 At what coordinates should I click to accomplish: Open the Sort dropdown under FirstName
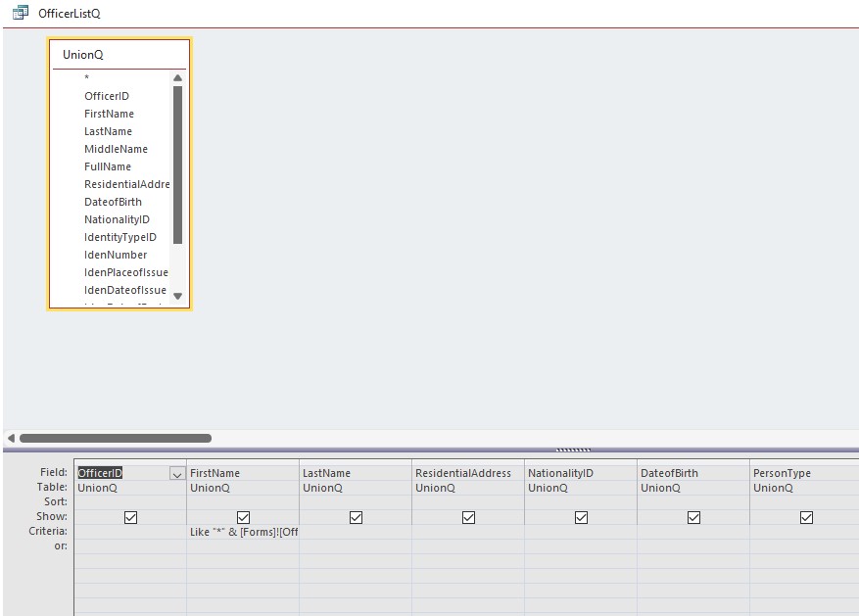tap(243, 501)
